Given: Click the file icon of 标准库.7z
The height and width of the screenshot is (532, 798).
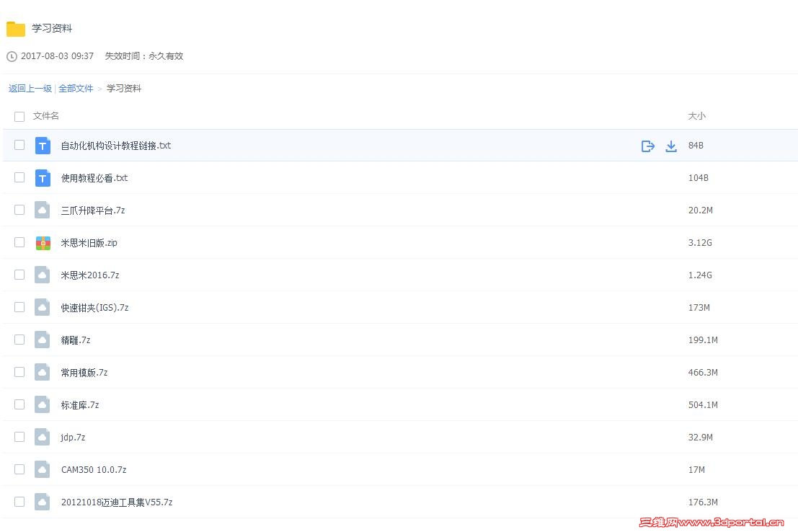Looking at the screenshot, I should 43,404.
